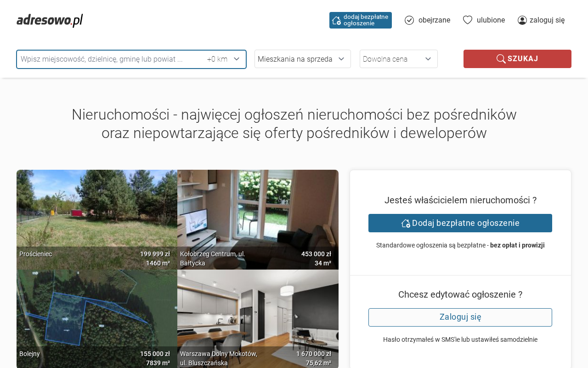This screenshot has width=588, height=368.
Task: Click the adresowo.pl logo
Action: 50,20
